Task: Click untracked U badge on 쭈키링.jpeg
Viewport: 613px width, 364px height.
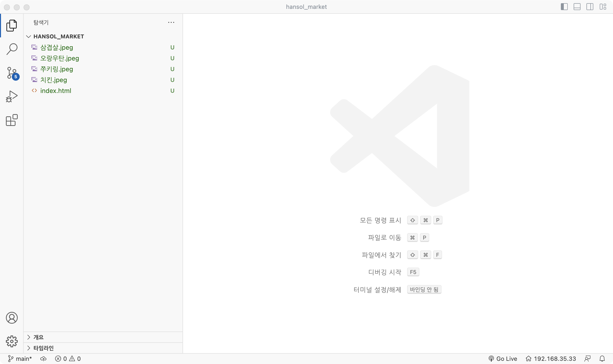Action: 172,69
